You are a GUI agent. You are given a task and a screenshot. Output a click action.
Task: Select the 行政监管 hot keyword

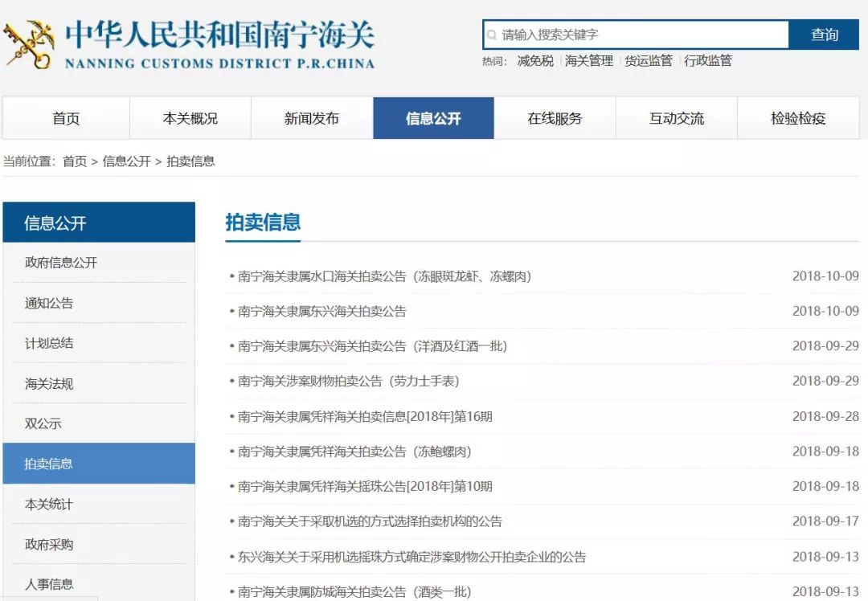pos(708,61)
